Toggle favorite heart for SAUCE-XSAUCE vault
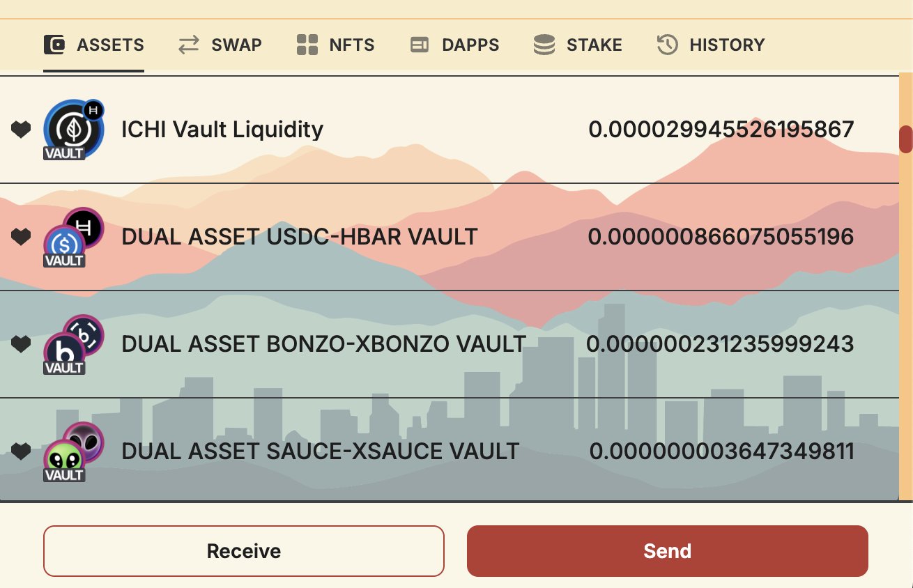The image size is (913, 588). [x=21, y=451]
